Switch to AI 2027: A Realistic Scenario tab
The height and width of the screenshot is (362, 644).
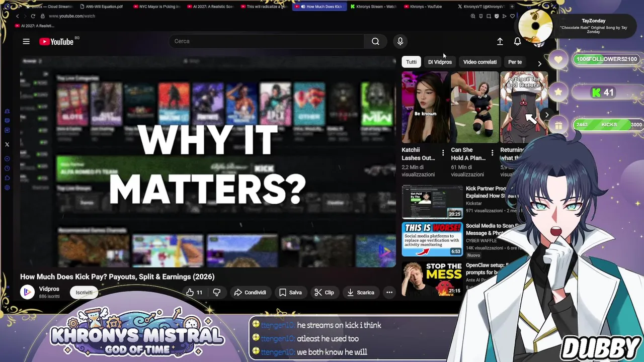point(210,7)
